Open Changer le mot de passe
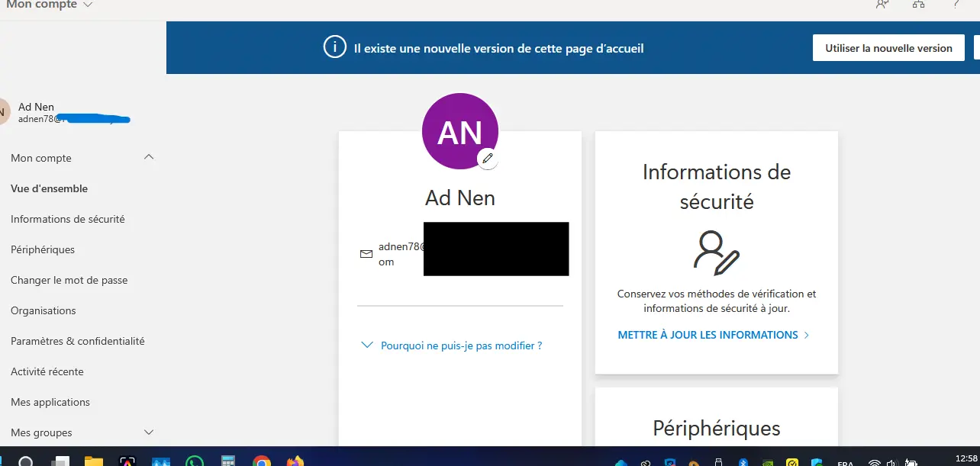This screenshot has height=466, width=980. pyautogui.click(x=69, y=280)
